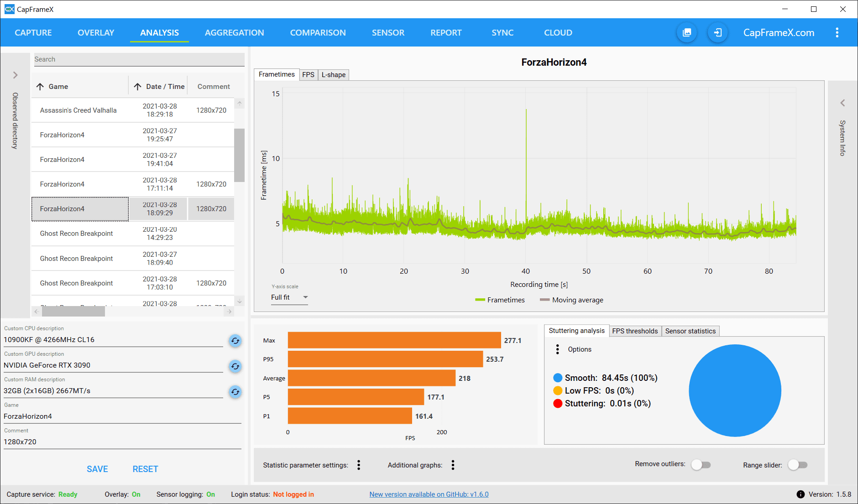Edit the Custom GPU description field
This screenshot has height=504, width=858.
tap(113, 365)
